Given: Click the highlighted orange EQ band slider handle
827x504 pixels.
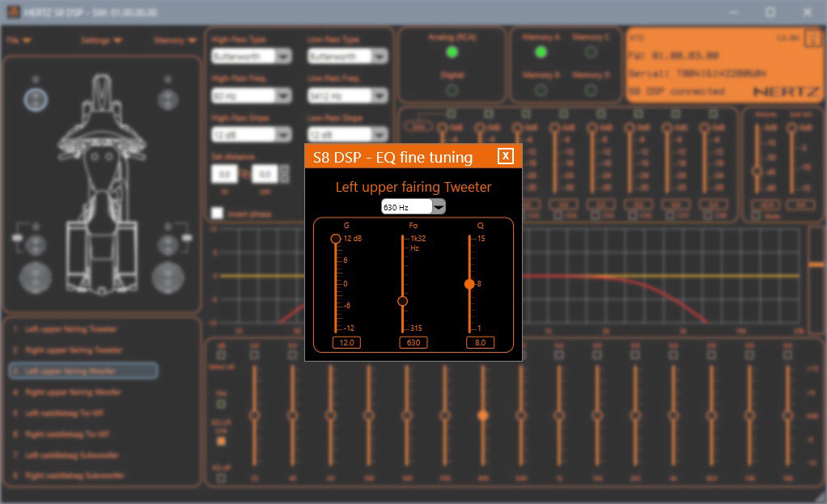Looking at the screenshot, I should click(482, 416).
